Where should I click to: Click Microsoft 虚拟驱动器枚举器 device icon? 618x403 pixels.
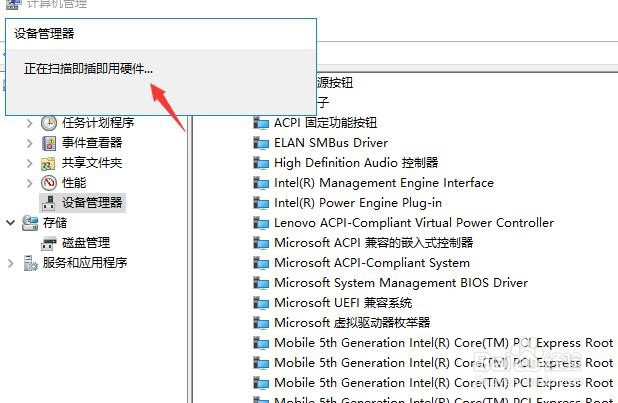click(x=261, y=323)
